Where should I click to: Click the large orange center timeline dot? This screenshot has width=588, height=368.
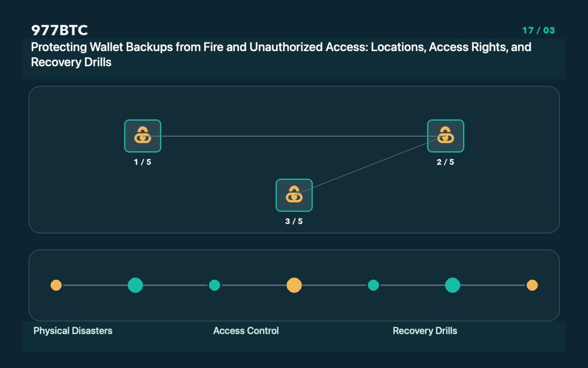click(x=294, y=285)
